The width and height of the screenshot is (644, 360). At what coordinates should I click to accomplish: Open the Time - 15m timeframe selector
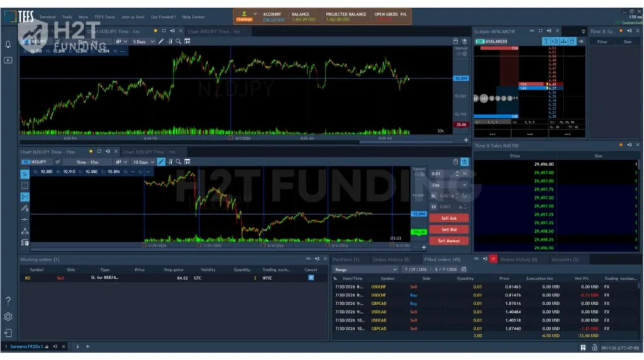click(87, 162)
